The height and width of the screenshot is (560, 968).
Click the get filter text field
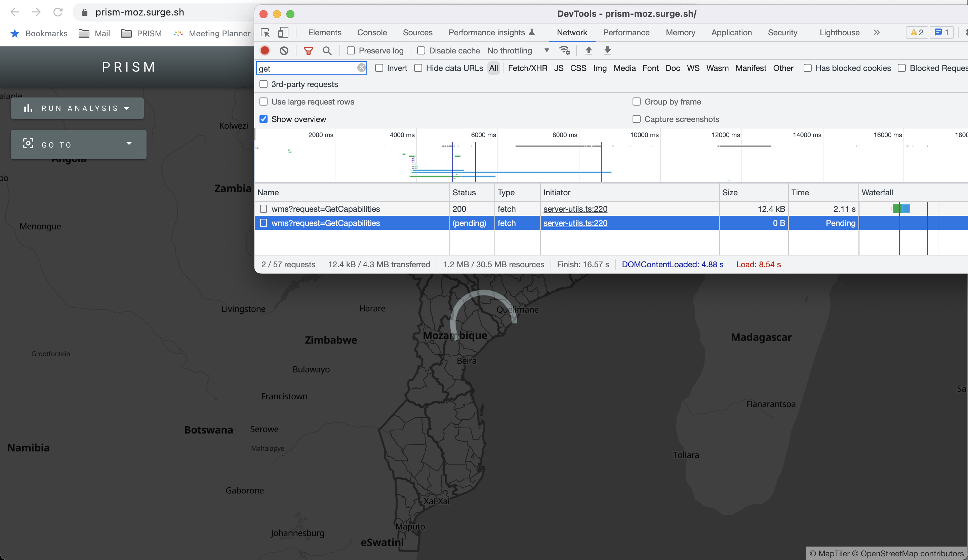(x=307, y=68)
